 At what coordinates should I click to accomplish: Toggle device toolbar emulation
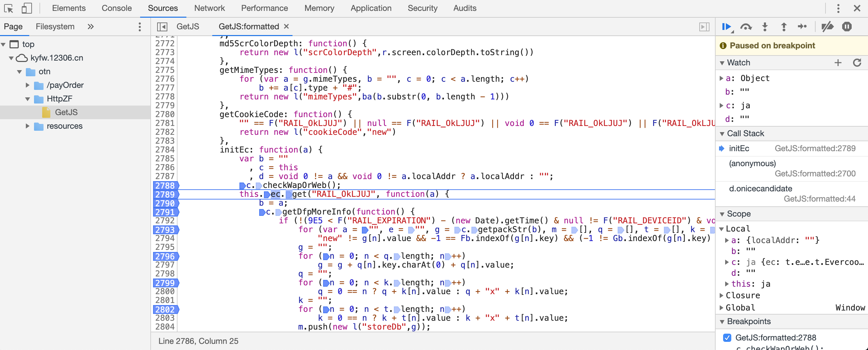coord(27,8)
